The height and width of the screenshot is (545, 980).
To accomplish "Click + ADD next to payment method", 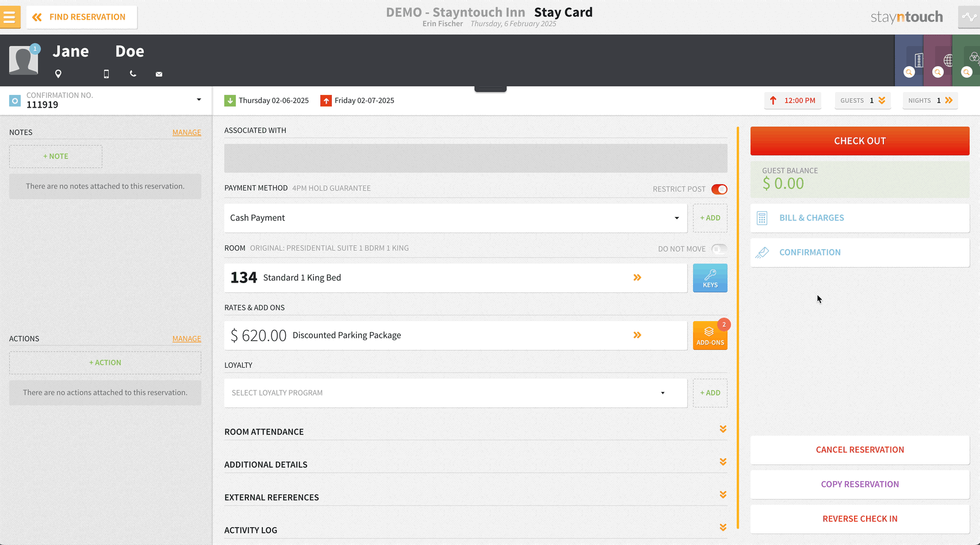I will 710,218.
